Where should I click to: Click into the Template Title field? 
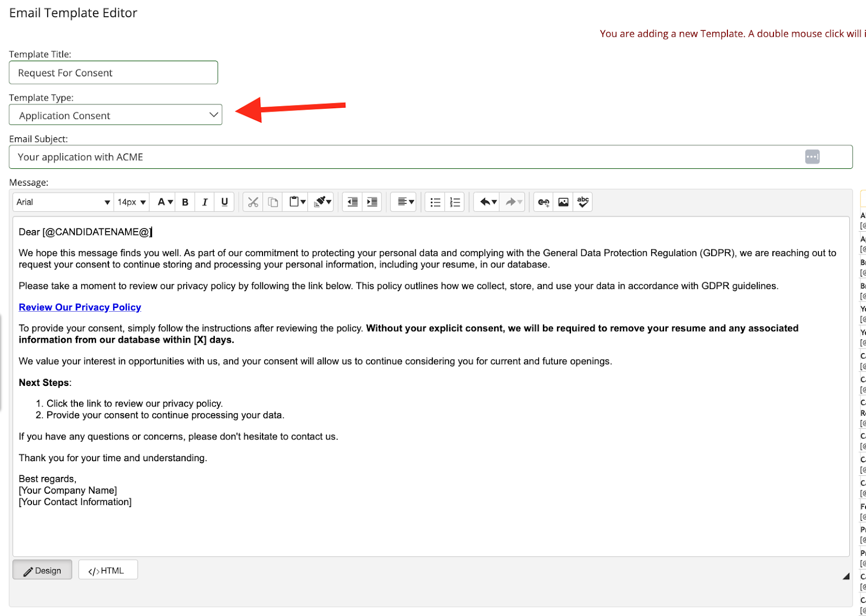click(x=113, y=73)
